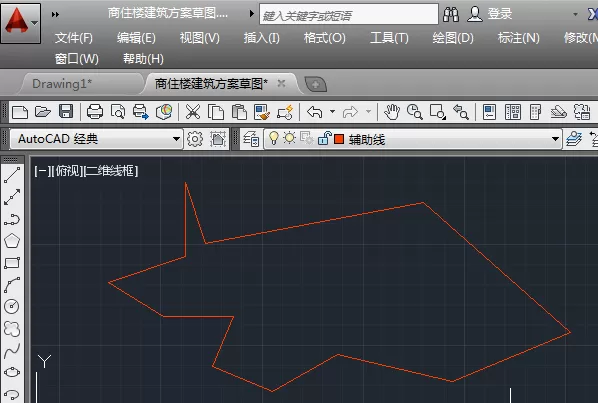Cut selection with the scissors icon
The image size is (598, 403).
coord(193,112)
